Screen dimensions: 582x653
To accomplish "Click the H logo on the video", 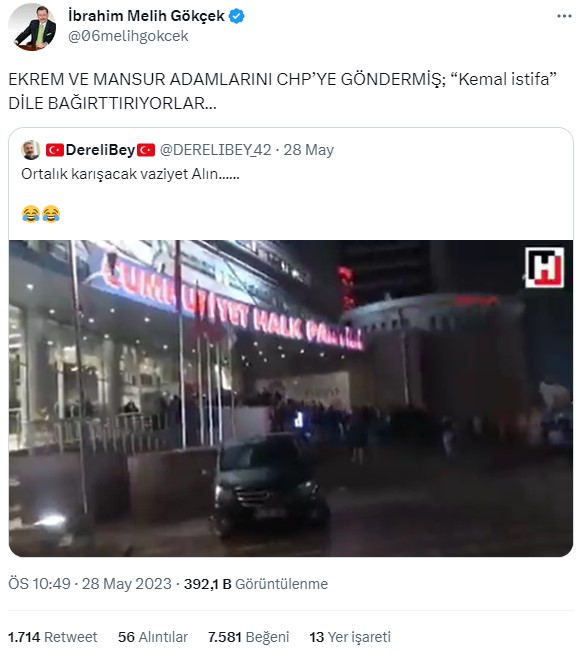I will point(544,267).
